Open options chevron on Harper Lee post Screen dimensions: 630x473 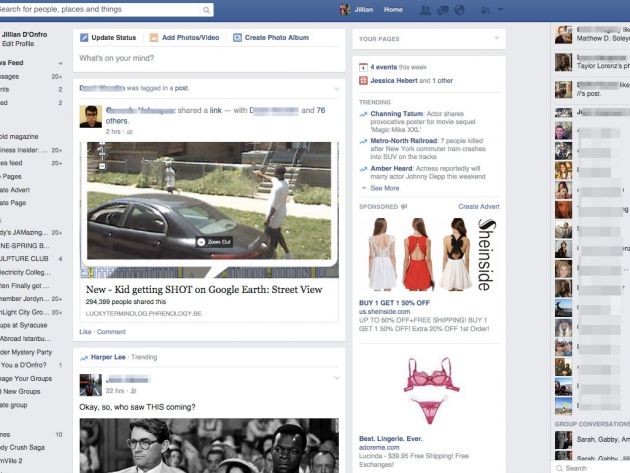tap(337, 378)
